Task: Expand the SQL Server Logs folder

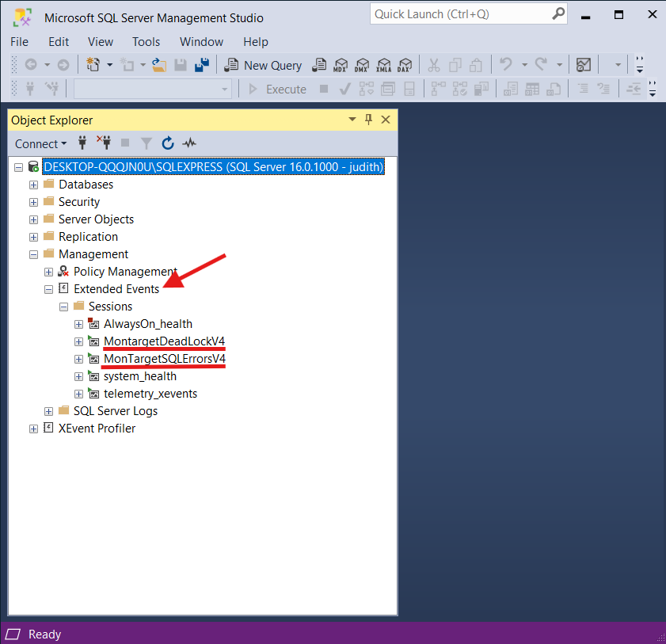Action: click(49, 411)
